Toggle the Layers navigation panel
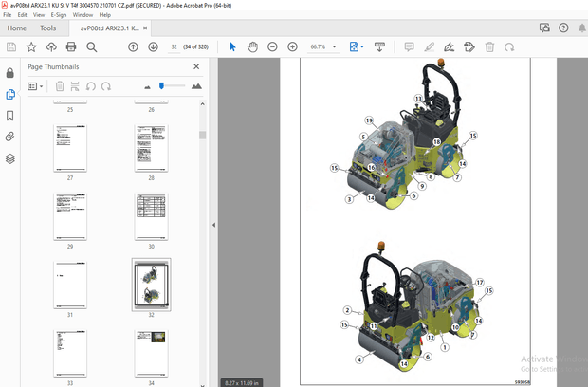This screenshot has width=588, height=387. point(10,158)
